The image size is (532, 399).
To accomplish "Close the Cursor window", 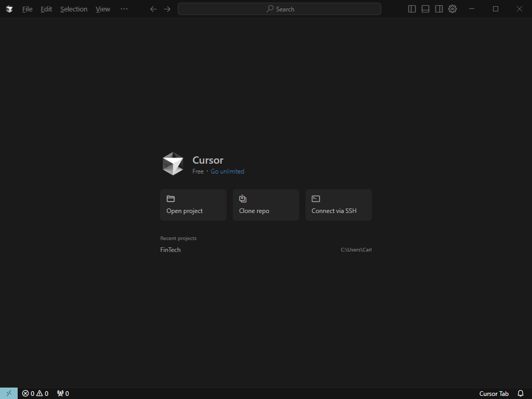I will [520, 9].
